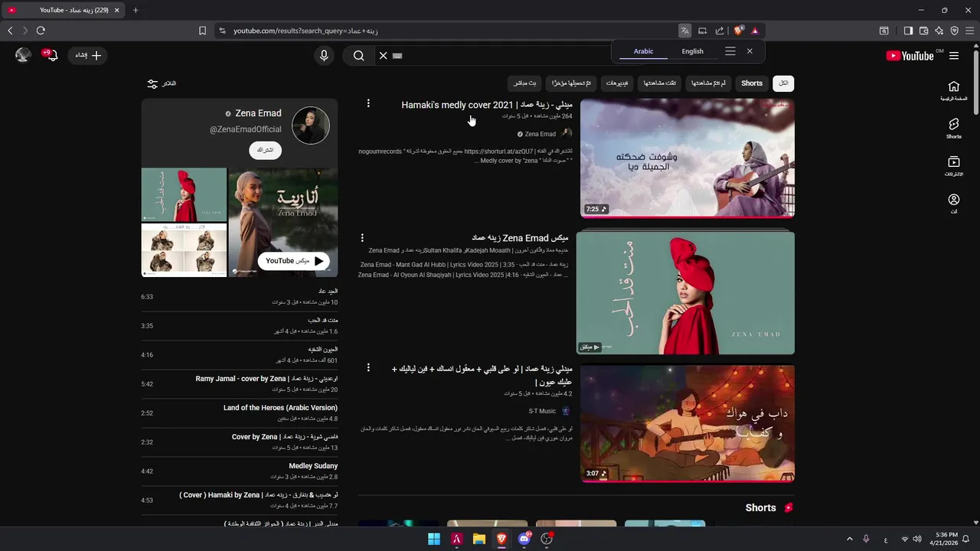Clear the search box with the X icon

(x=383, y=55)
